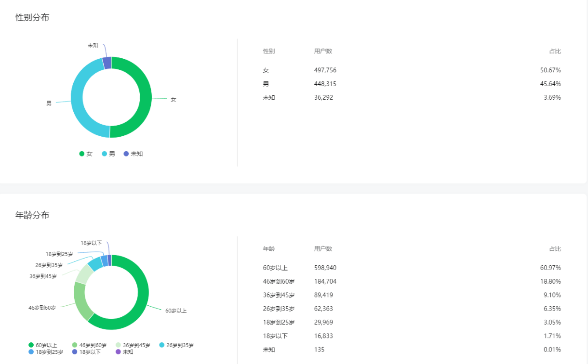Toggle the 36岁到45岁 legend entry

pyautogui.click(x=133, y=345)
